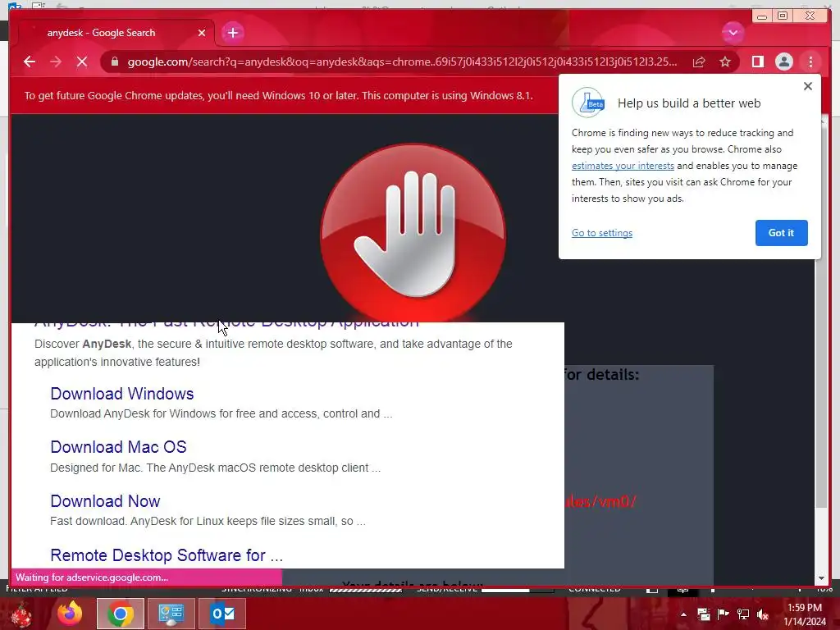Switch to Chrome on the taskbar
Image resolution: width=840 pixels, height=630 pixels.
coord(121,614)
